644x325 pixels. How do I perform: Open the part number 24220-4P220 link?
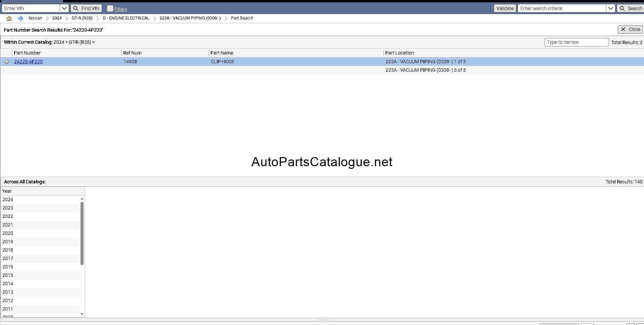coord(28,62)
